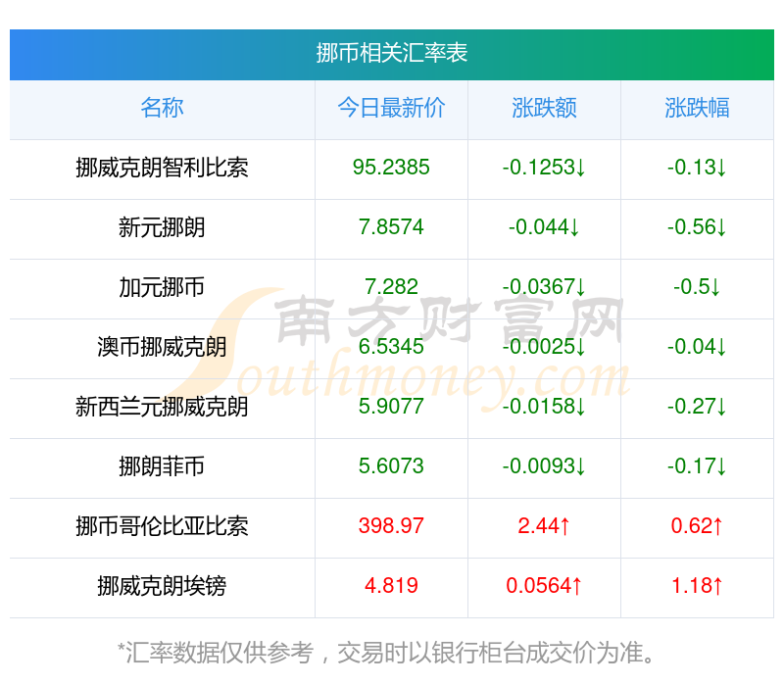784x684 pixels.
Task: Click the change value -0.0093↓
Action: (544, 466)
